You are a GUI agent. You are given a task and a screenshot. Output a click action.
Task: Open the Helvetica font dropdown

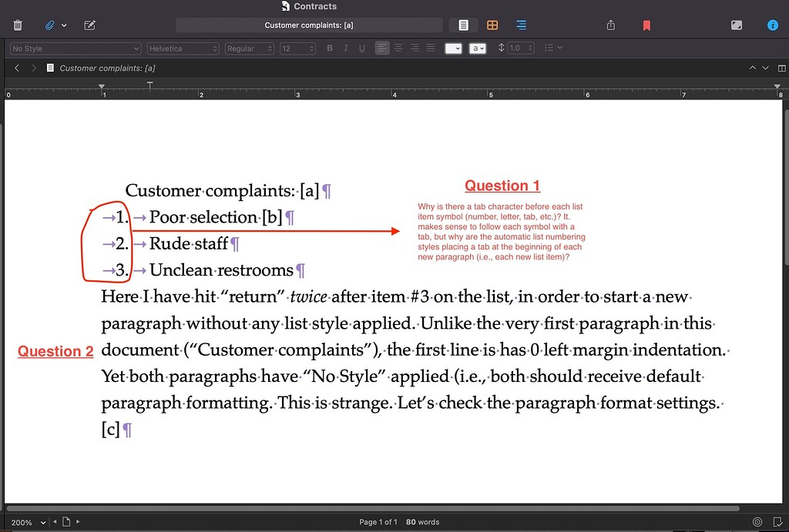point(183,48)
